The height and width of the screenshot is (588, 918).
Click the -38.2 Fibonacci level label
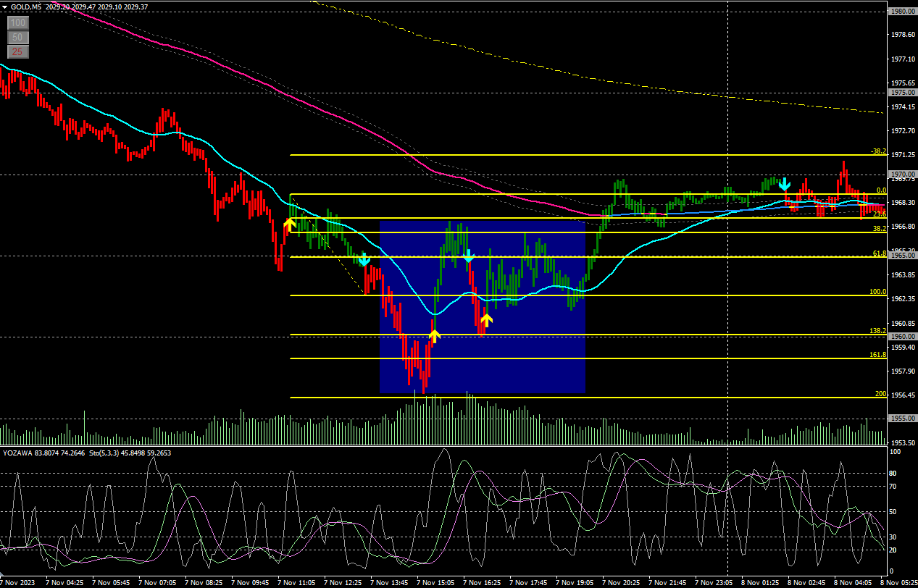[x=878, y=151]
